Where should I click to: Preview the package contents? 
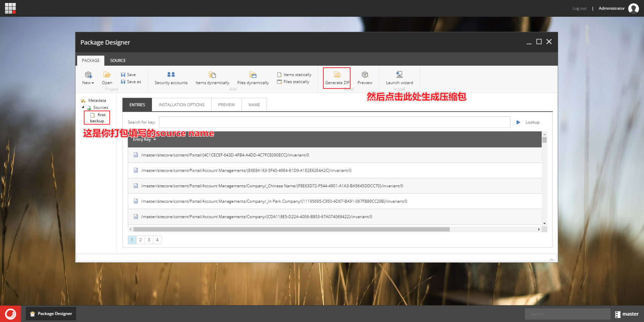coord(365,78)
